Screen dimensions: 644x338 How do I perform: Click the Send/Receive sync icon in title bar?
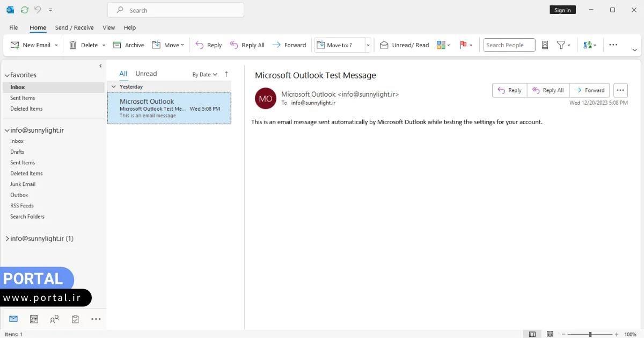24,10
